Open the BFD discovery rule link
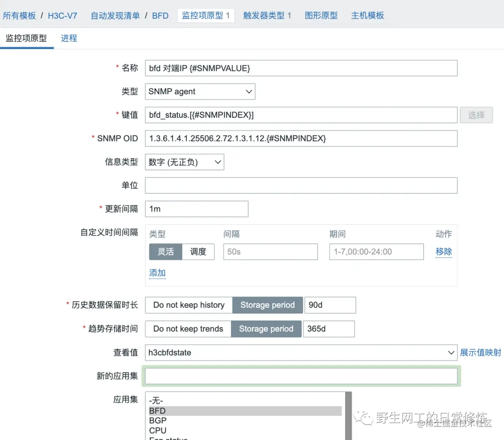Screen dimensions: 504x440 pos(160,15)
